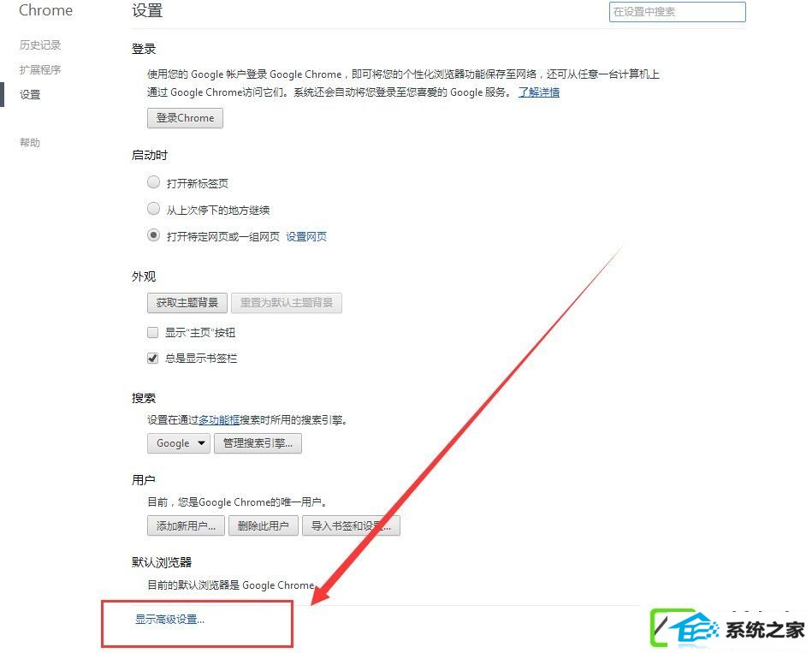Open the Google search engine dropdown

(179, 443)
